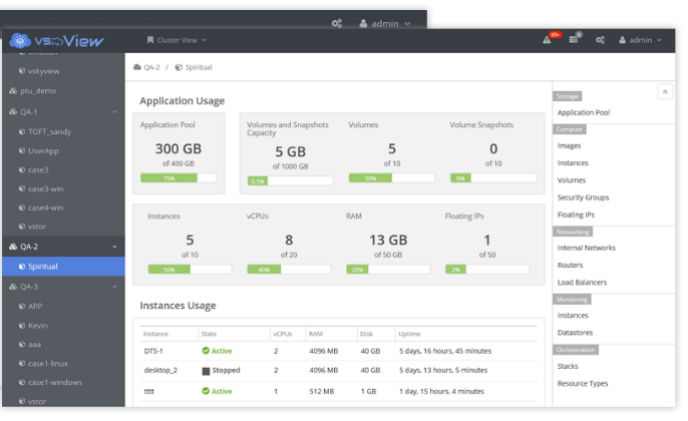Click RAM 26% progress bar

388,269
